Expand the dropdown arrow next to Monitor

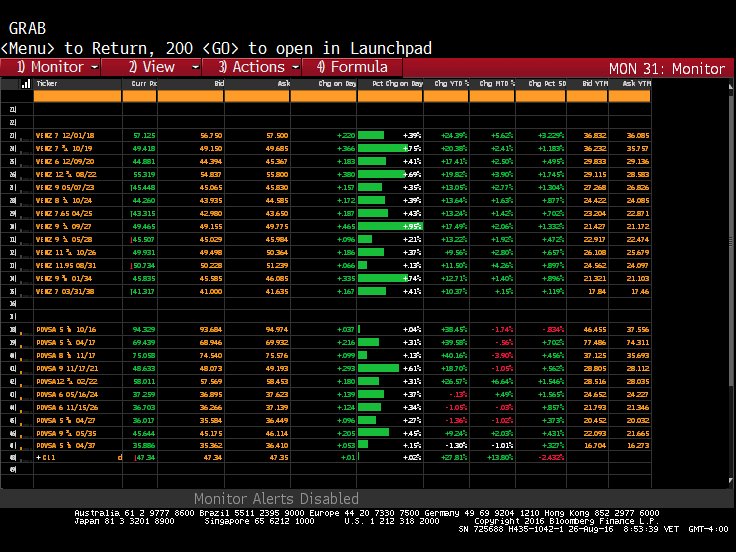94,68
